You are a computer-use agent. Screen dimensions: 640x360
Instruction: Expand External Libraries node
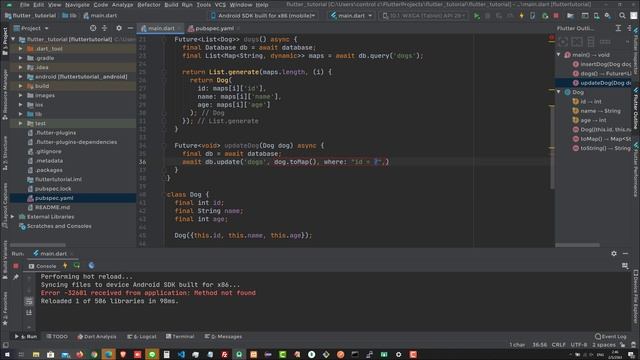click(x=12, y=217)
